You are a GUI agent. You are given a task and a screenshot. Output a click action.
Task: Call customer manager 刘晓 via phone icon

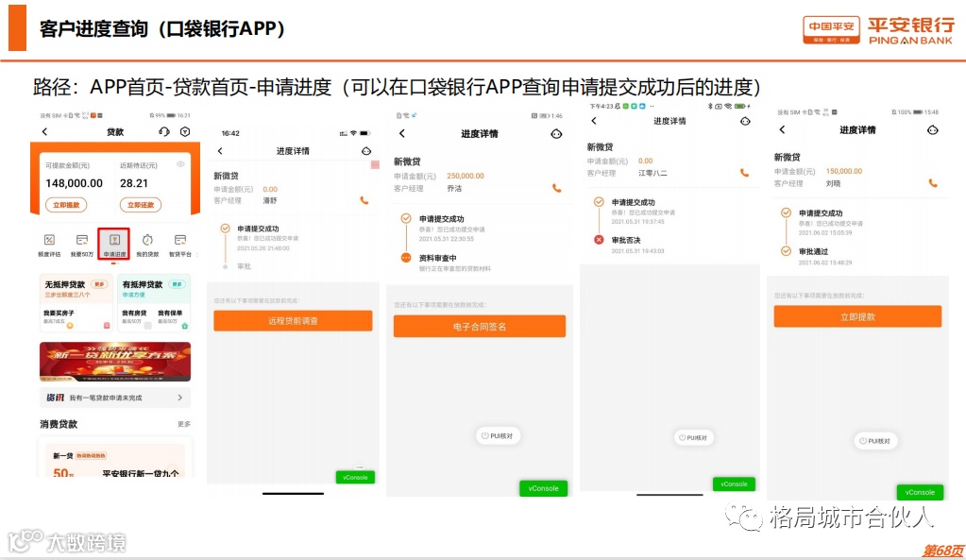coord(933,183)
